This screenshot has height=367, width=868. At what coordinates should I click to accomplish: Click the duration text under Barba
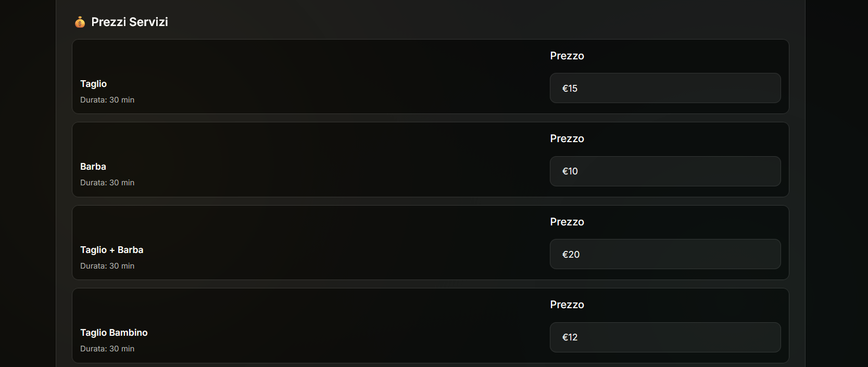(x=107, y=183)
